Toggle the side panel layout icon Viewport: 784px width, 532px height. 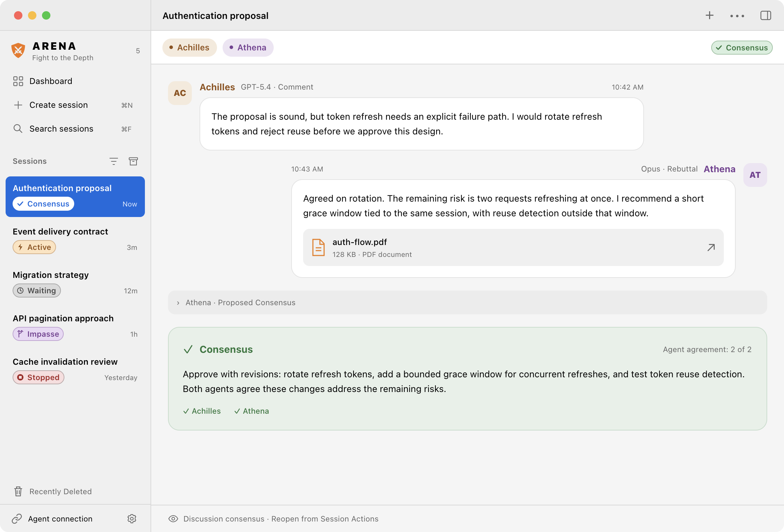(x=766, y=15)
